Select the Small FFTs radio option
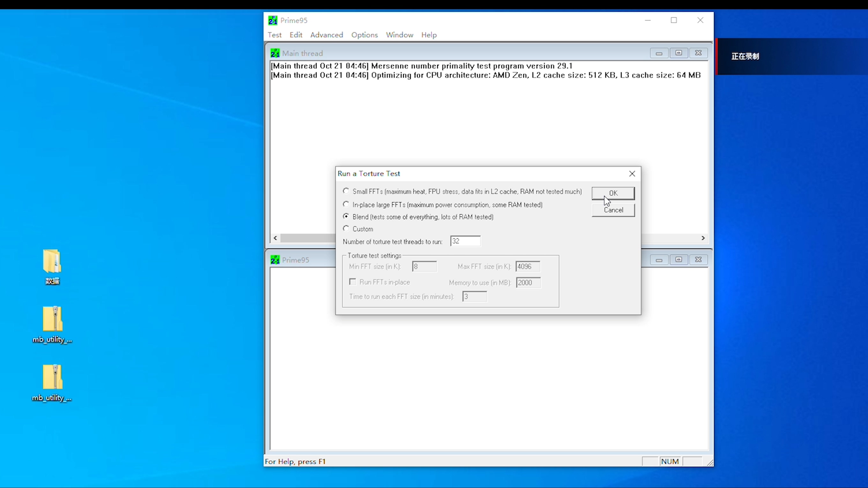This screenshot has height=488, width=868. (346, 191)
